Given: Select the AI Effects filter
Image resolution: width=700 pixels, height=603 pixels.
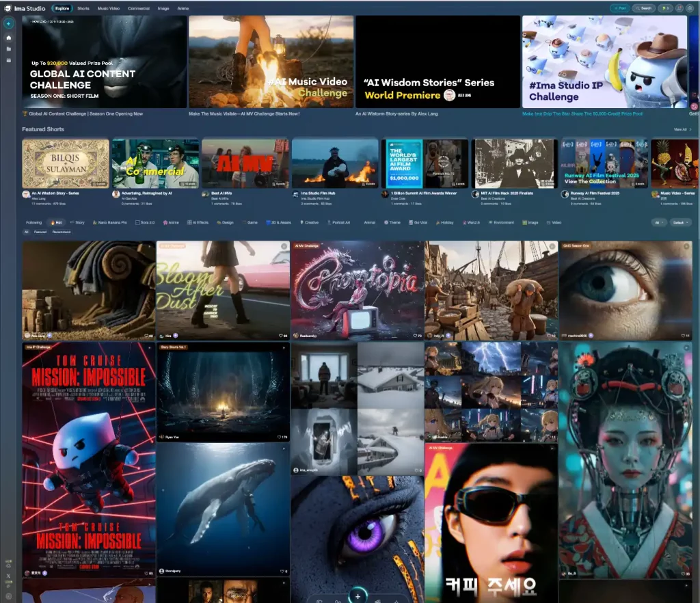Looking at the screenshot, I should point(198,222).
